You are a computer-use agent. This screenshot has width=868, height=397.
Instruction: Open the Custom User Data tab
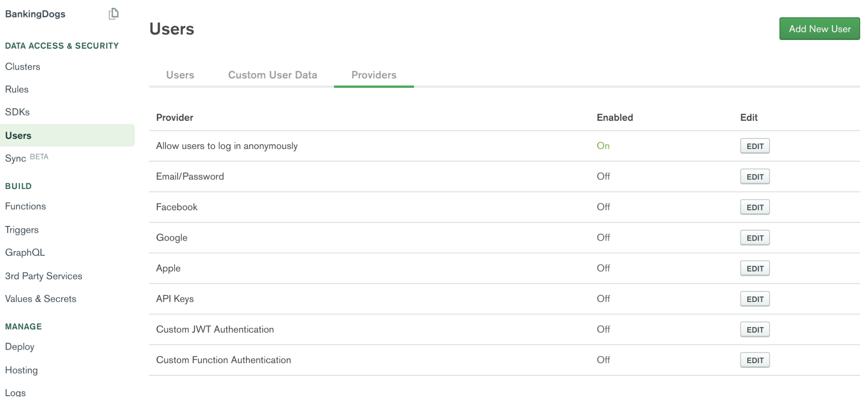coord(273,75)
